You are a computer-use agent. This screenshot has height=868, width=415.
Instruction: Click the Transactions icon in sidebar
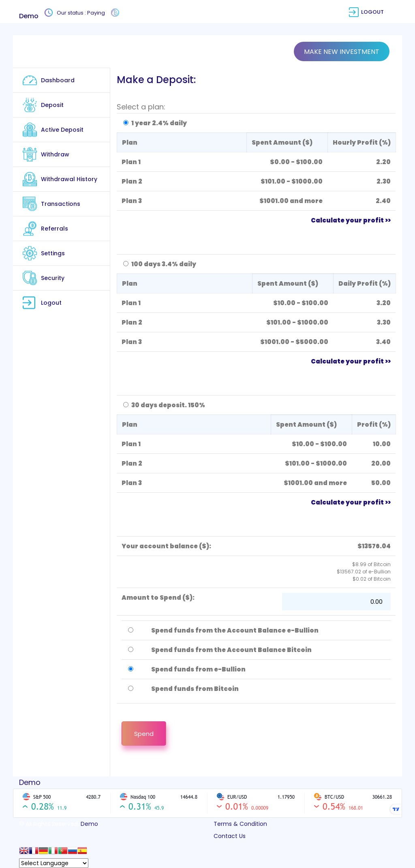30,204
